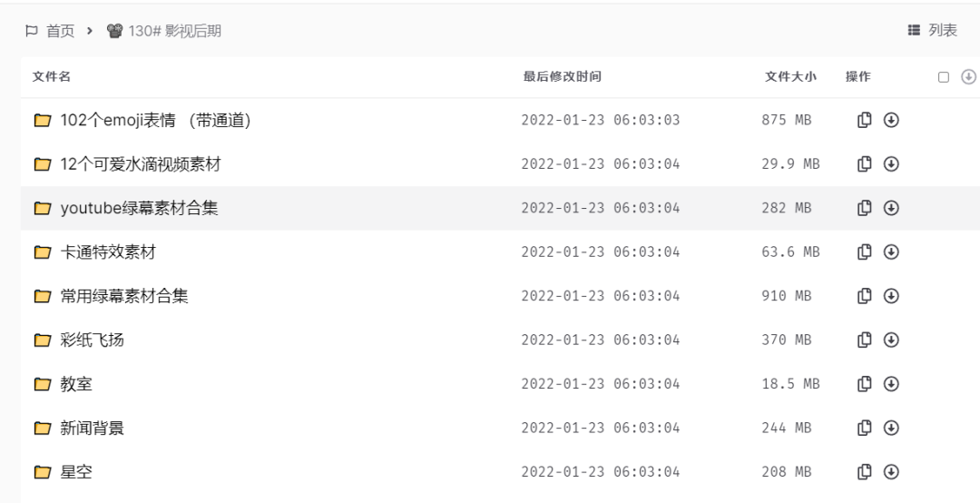Click 130# 影视后期 breadcrumb item

tap(174, 31)
